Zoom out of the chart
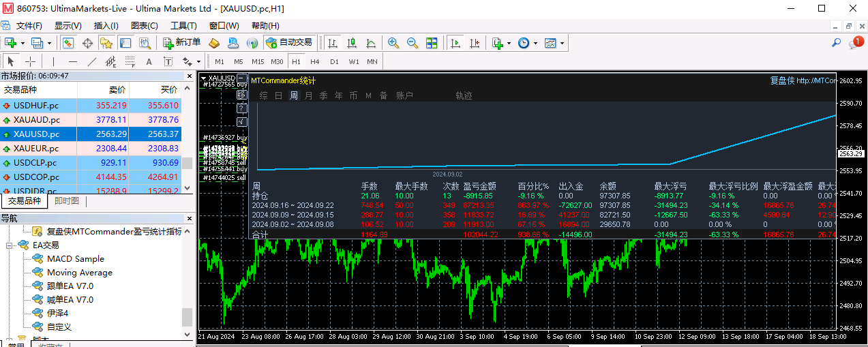The image size is (868, 347). 413,43
